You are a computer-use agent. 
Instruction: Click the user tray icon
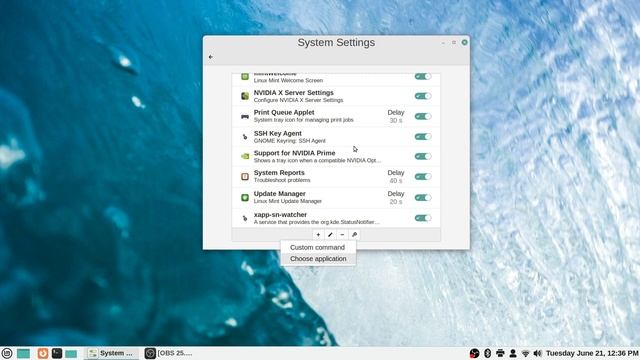pos(513,353)
